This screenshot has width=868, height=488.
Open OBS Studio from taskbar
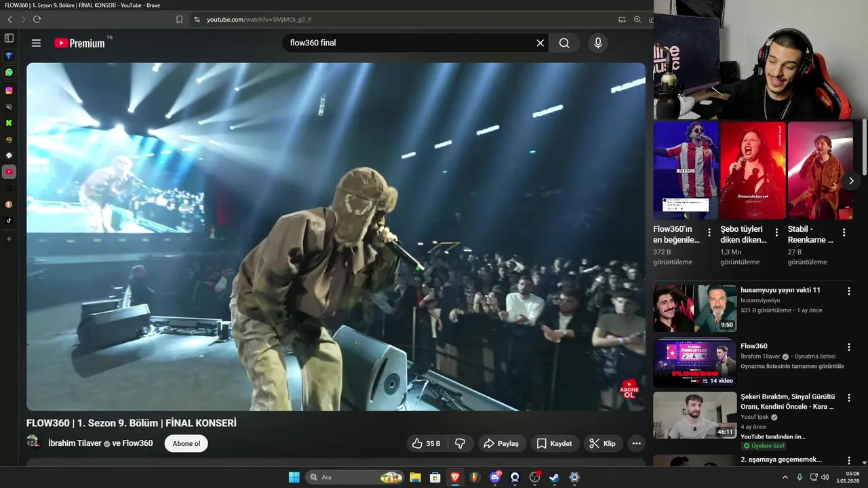coord(534,477)
